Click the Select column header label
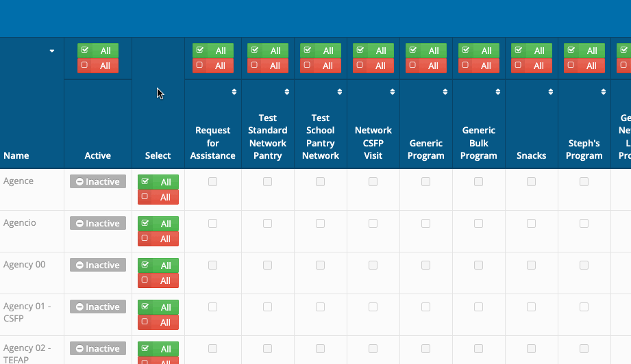 158,155
